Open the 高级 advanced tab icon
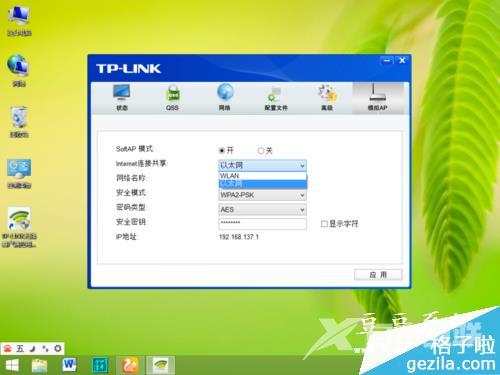Viewport: 500px width, 375px height. point(327,97)
